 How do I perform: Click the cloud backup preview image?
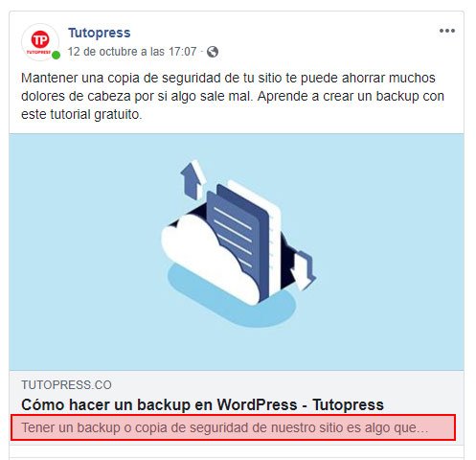(237, 252)
